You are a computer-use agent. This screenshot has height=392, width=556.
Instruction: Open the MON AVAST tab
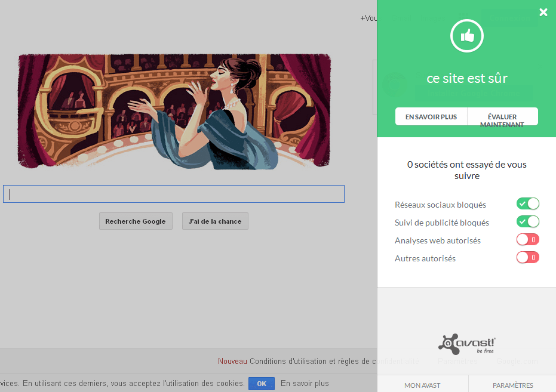coord(422,384)
